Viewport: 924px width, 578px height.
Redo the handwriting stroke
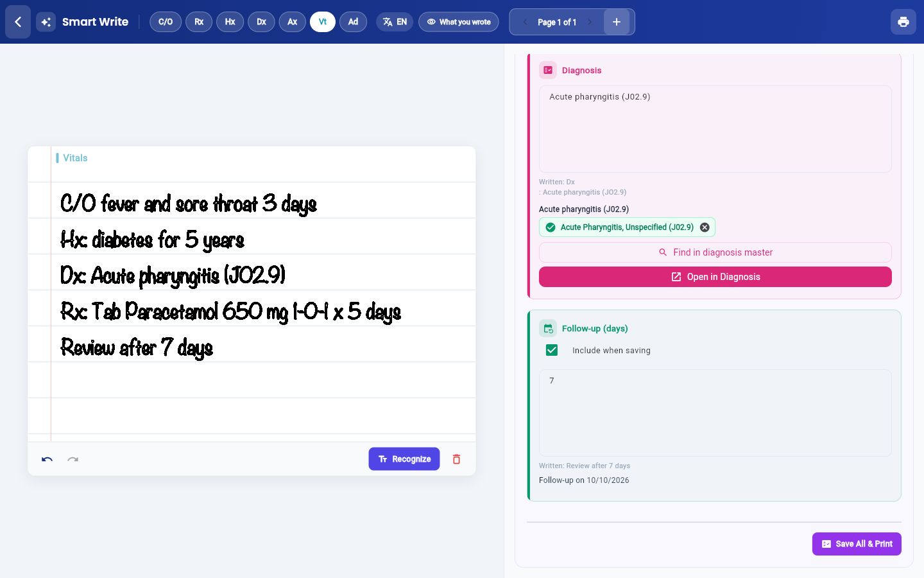click(x=73, y=459)
